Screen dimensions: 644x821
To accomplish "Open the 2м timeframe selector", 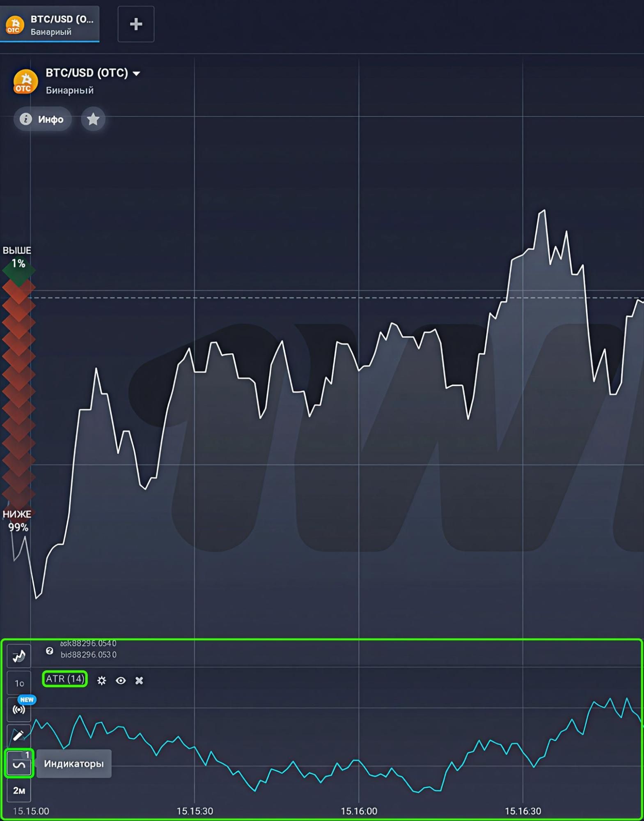I will 19,790.
